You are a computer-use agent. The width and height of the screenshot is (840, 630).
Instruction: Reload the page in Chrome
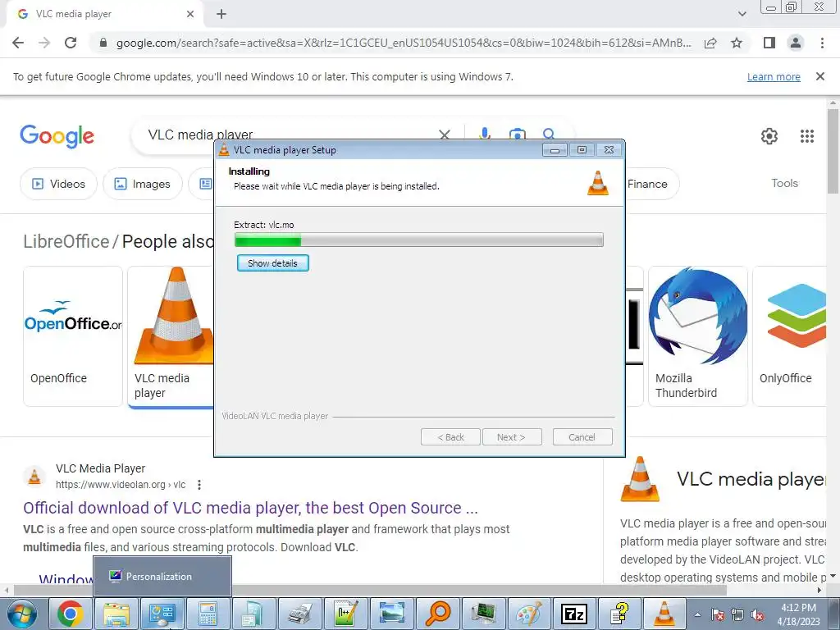[71, 43]
